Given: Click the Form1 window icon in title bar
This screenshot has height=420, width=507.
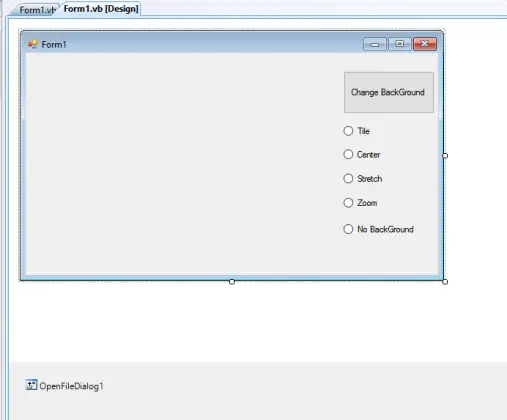Looking at the screenshot, I should click(x=33, y=44).
